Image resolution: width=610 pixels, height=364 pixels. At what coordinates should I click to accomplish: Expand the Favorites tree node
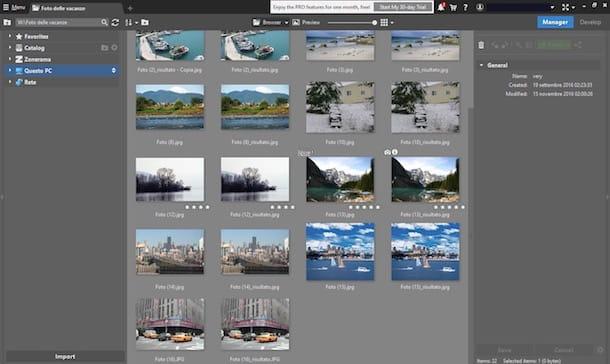10,36
